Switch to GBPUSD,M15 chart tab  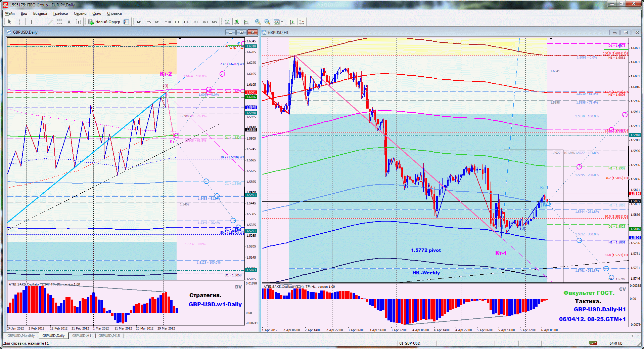[x=109, y=336]
